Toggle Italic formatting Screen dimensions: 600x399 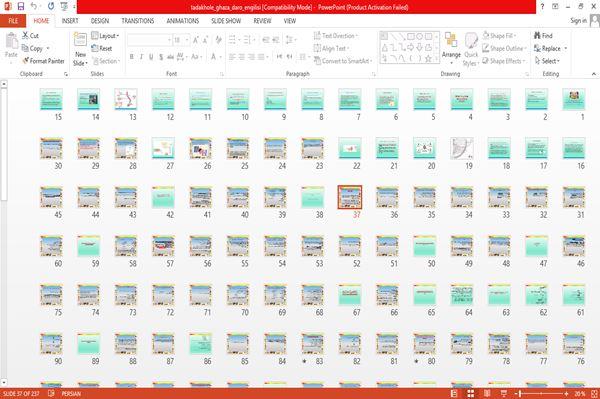141,57
